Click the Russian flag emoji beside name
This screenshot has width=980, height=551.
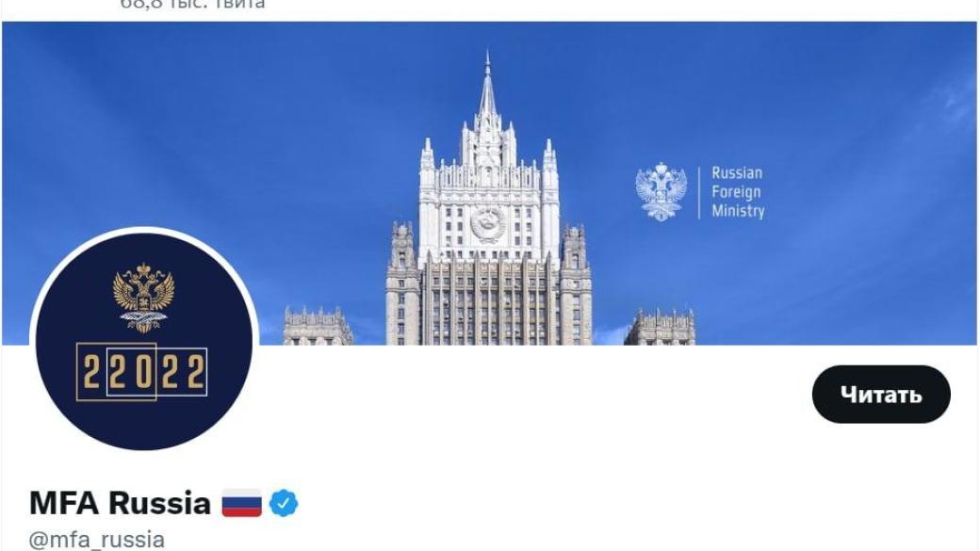point(242,503)
